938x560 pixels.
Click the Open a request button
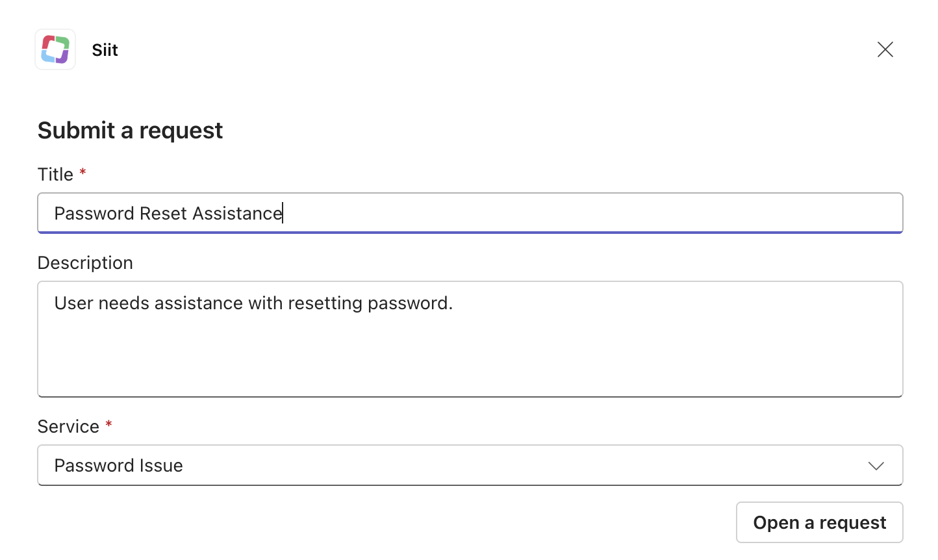(x=819, y=522)
